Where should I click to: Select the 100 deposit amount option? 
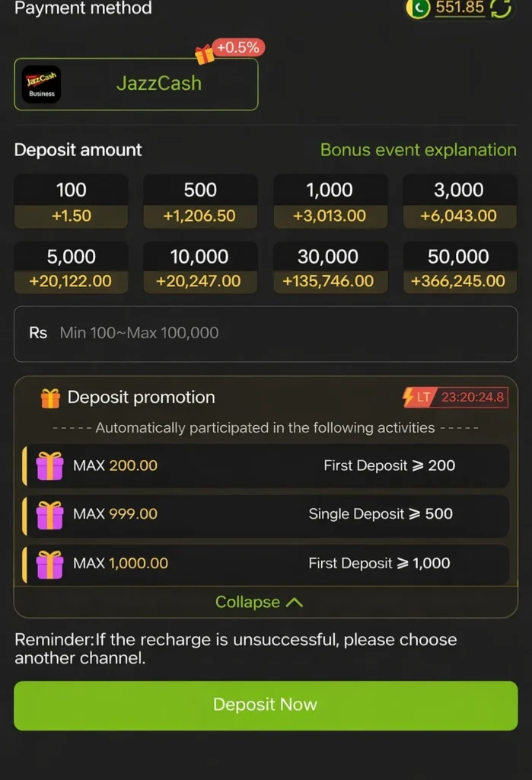(72, 201)
